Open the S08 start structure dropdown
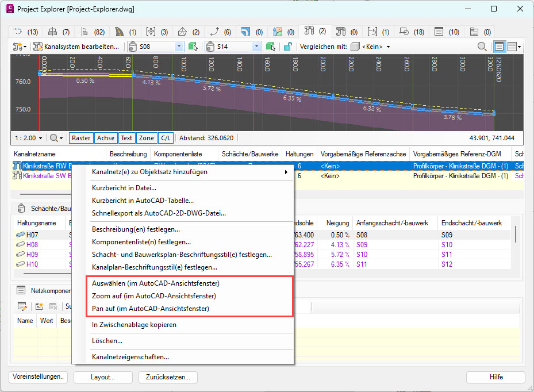Screen dimensions: 534x392 [x=179, y=47]
